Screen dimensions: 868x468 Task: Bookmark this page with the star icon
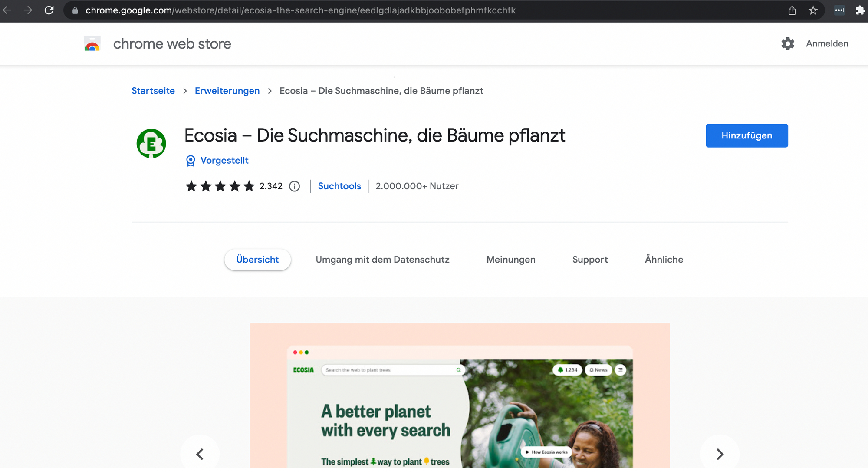tap(813, 10)
